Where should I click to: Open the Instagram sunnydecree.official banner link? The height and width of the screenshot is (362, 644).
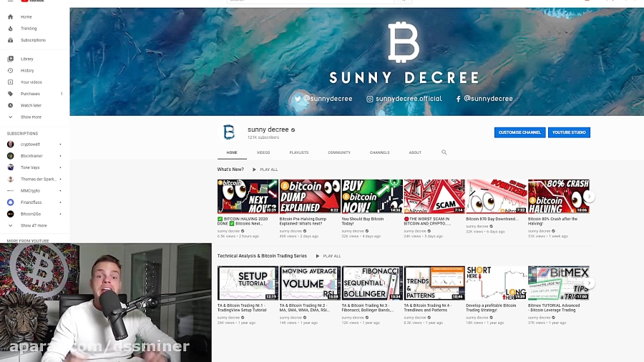pyautogui.click(x=404, y=99)
